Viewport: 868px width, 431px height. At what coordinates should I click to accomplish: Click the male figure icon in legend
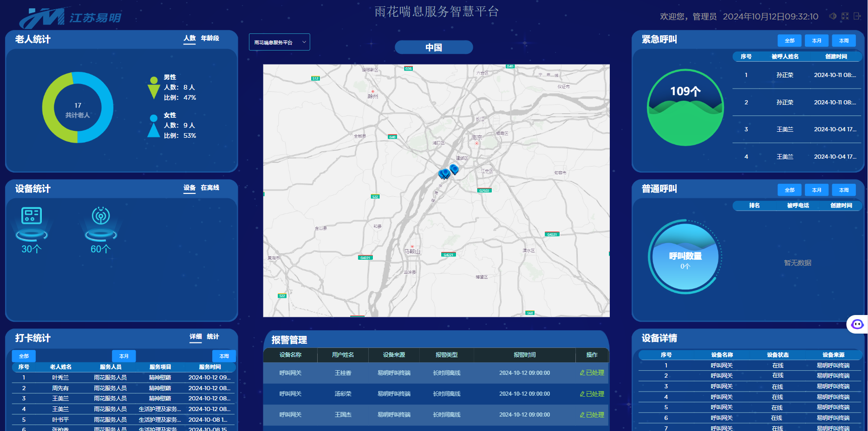click(154, 88)
